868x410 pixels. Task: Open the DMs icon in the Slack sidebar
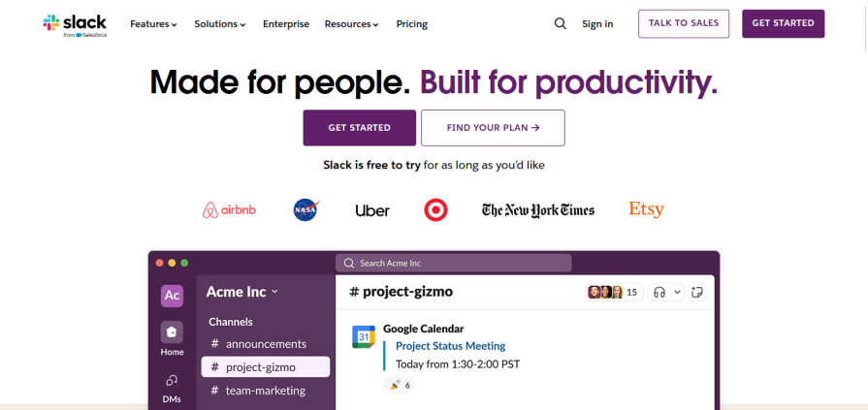point(172,381)
